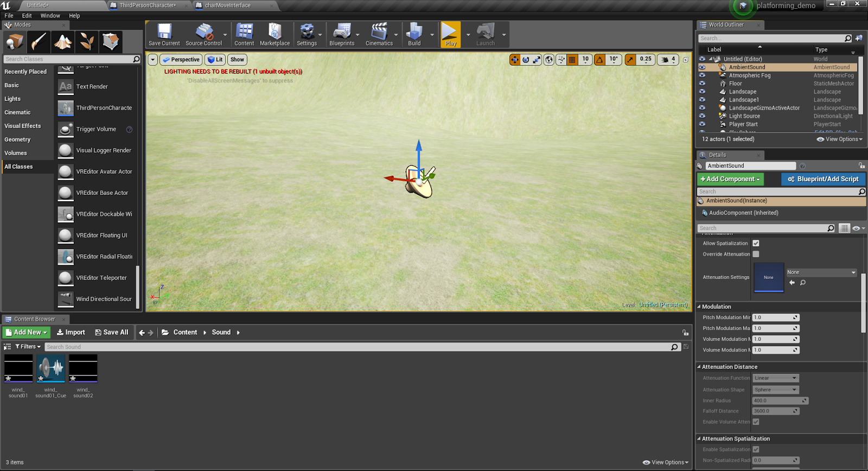This screenshot has width=868, height=471.
Task: Toggle scale snapping in viewport
Action: 630,60
